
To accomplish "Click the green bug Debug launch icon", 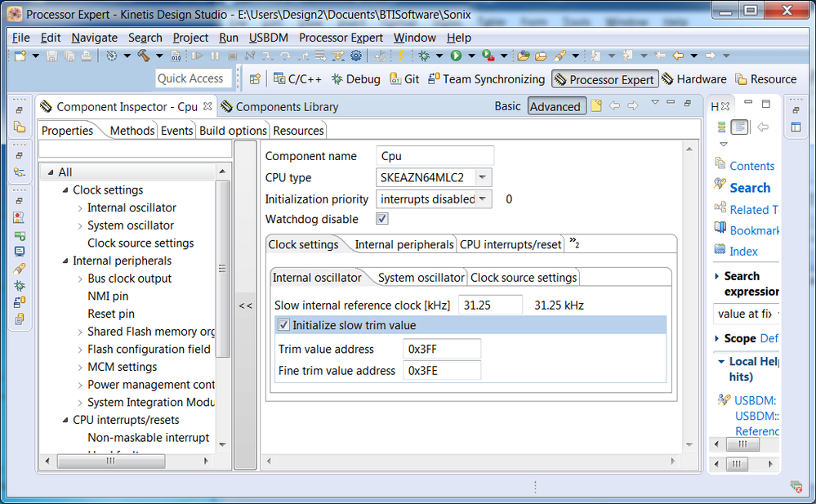I will 424,56.
